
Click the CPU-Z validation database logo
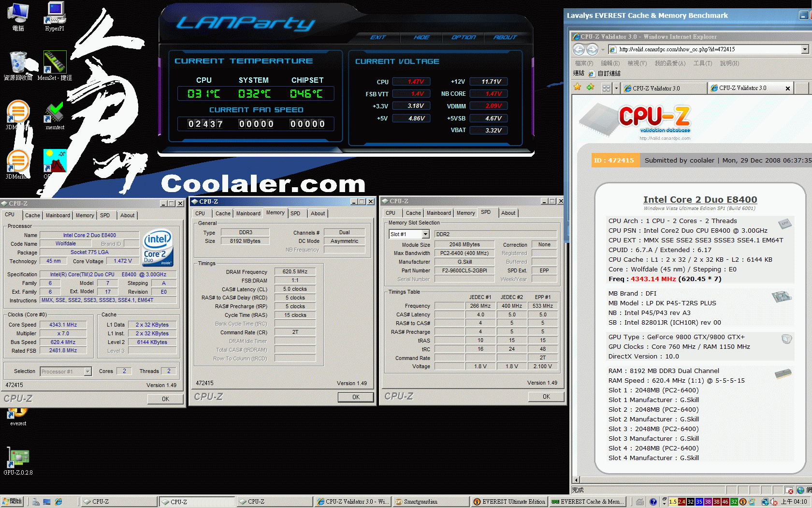(x=655, y=120)
